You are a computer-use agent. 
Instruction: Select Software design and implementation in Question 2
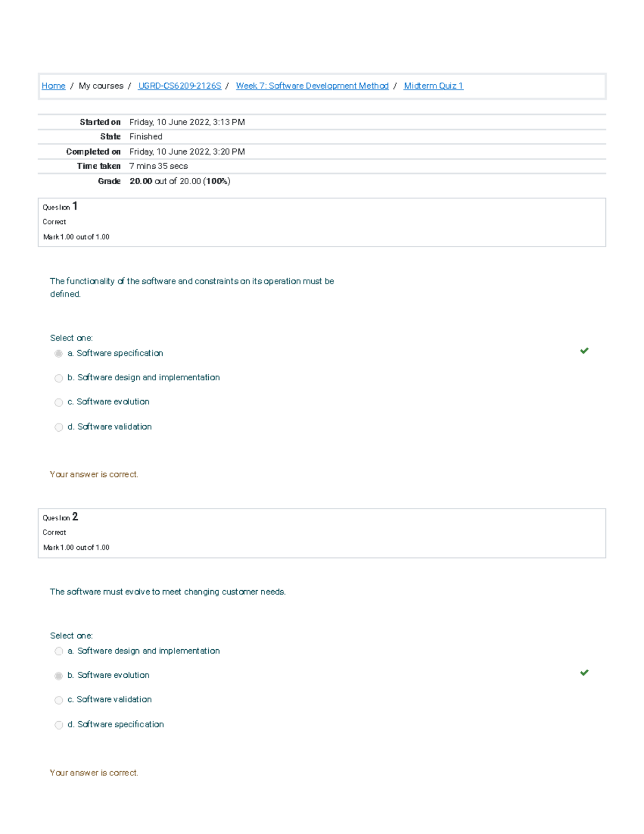click(x=58, y=651)
